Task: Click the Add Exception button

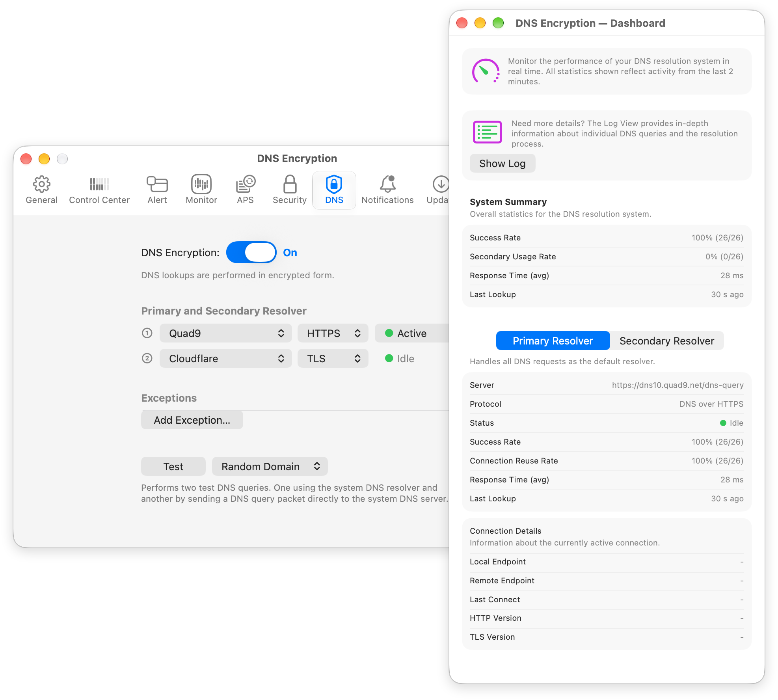Action: click(192, 420)
